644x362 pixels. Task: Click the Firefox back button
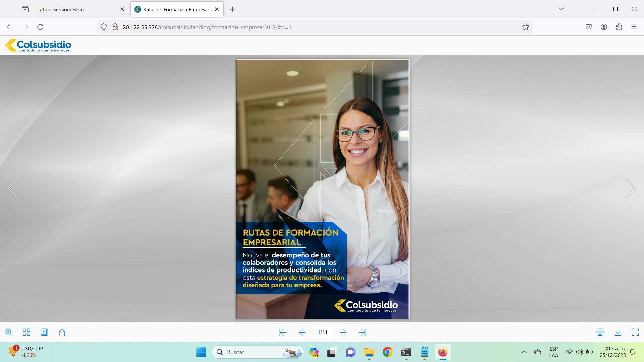pyautogui.click(x=10, y=27)
